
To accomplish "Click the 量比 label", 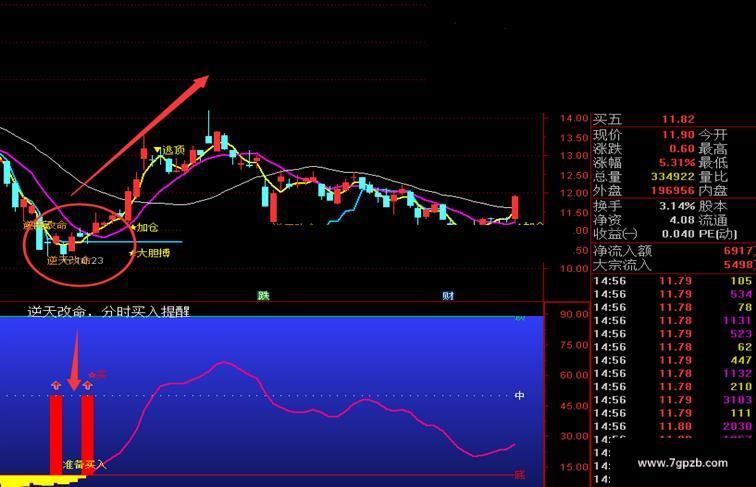I will [713, 176].
